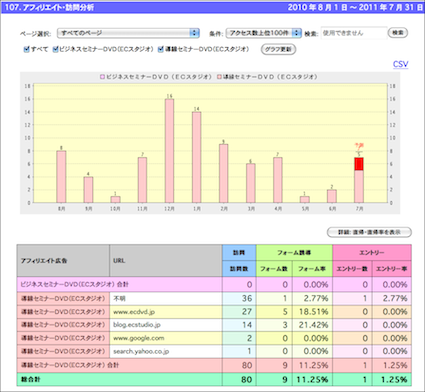Click the www.google.com URL cell
425x392 pixels.
point(166,338)
